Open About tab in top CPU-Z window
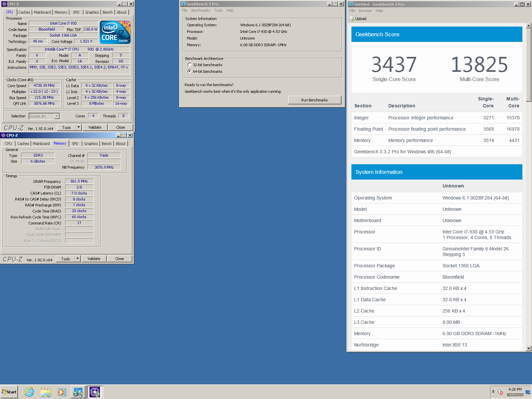The height and width of the screenshot is (399, 532). (122, 12)
